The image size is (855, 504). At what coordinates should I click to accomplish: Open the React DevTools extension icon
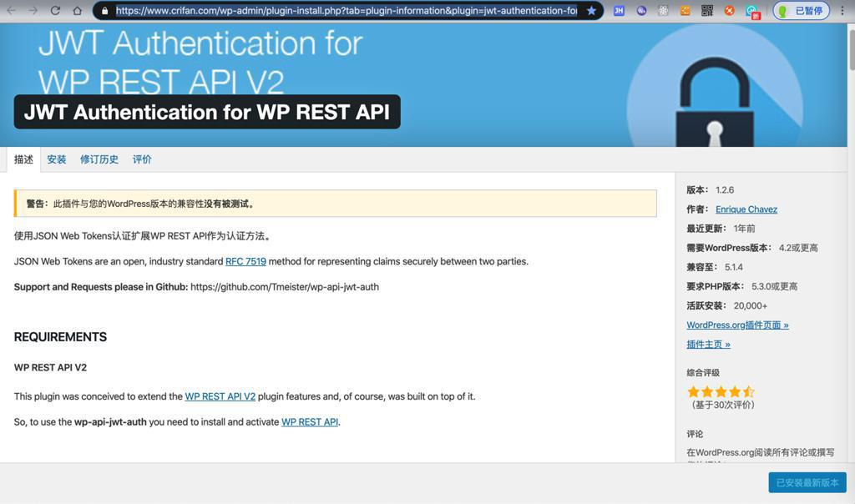tap(663, 10)
